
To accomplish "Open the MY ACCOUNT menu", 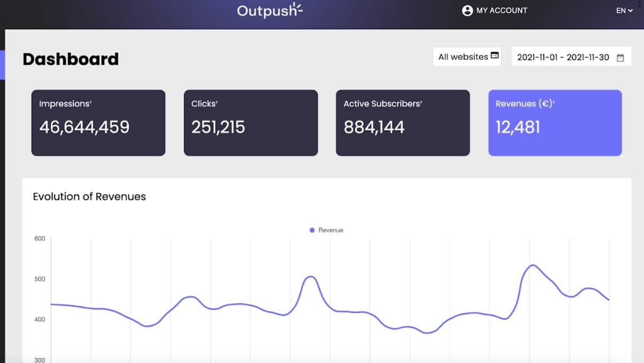I will 501,11.
